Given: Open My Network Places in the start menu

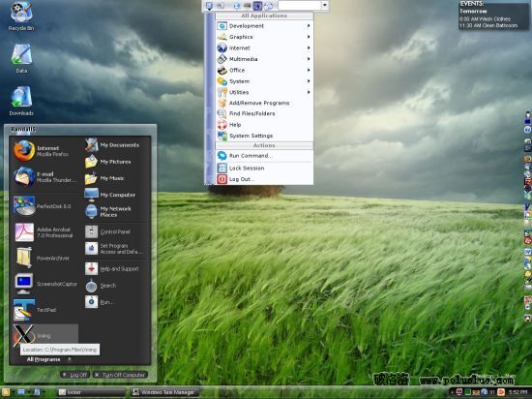Looking at the screenshot, I should pyautogui.click(x=115, y=211).
